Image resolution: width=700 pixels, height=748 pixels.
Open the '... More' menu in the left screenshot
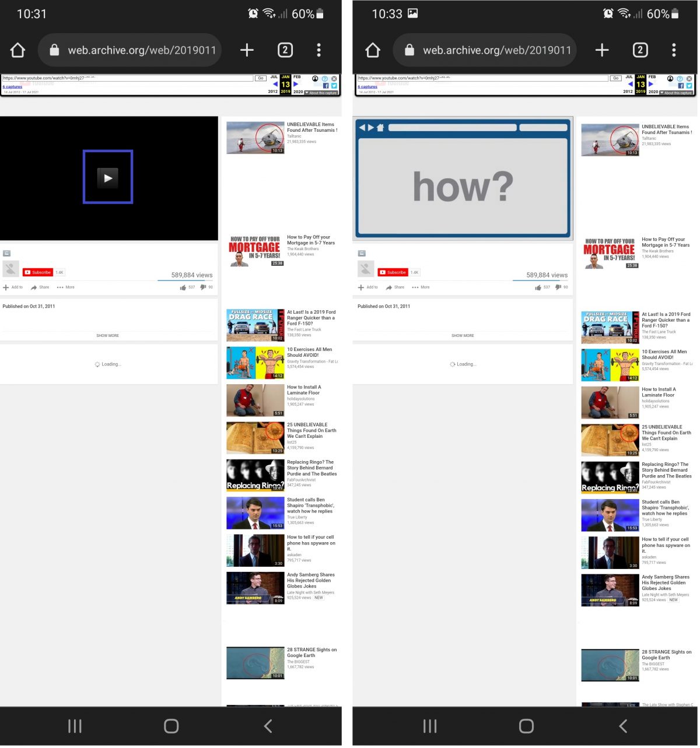click(x=66, y=287)
